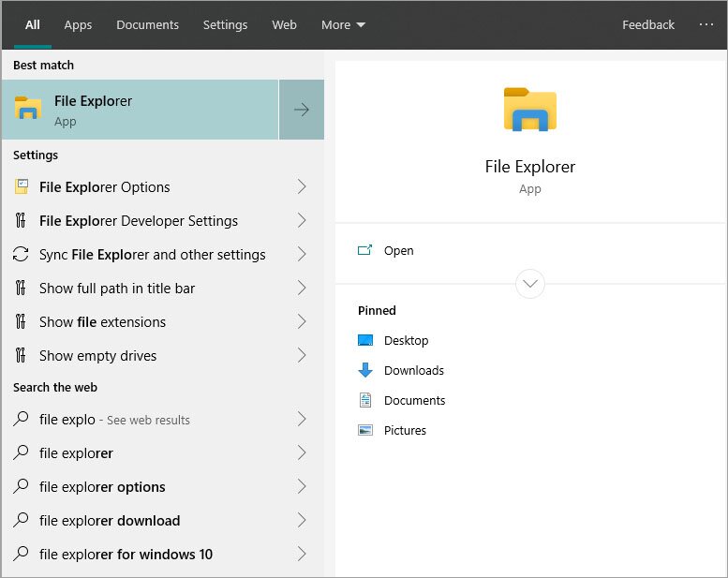Click the Desktop pinned folder icon
Image resolution: width=728 pixels, height=578 pixels.
coord(365,341)
